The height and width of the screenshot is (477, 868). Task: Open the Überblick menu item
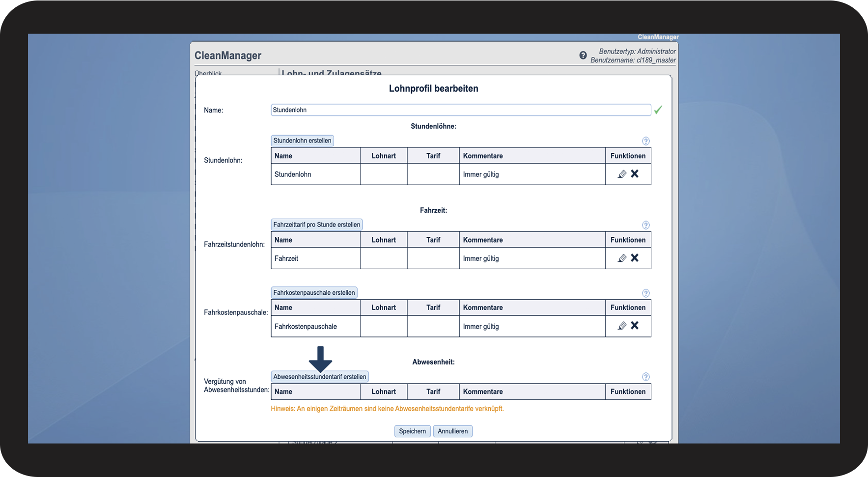point(208,73)
